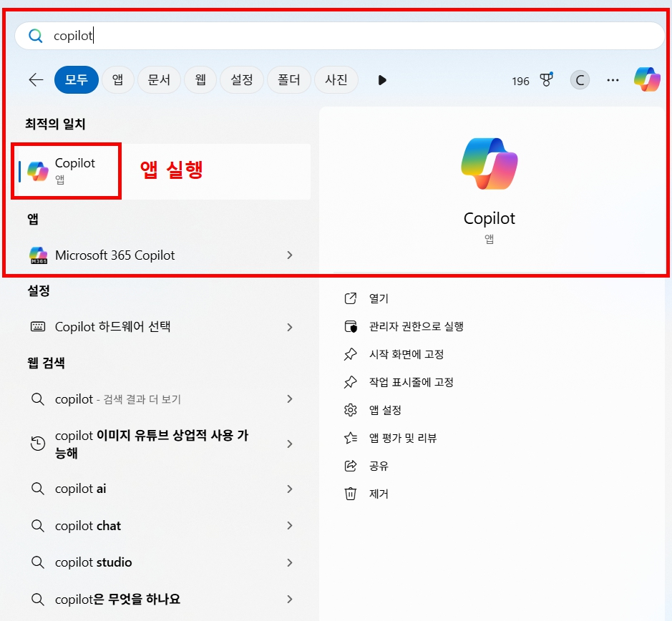Click the star icon for 앱 평가 및 리뷰
This screenshot has width=672, height=621.
[351, 438]
